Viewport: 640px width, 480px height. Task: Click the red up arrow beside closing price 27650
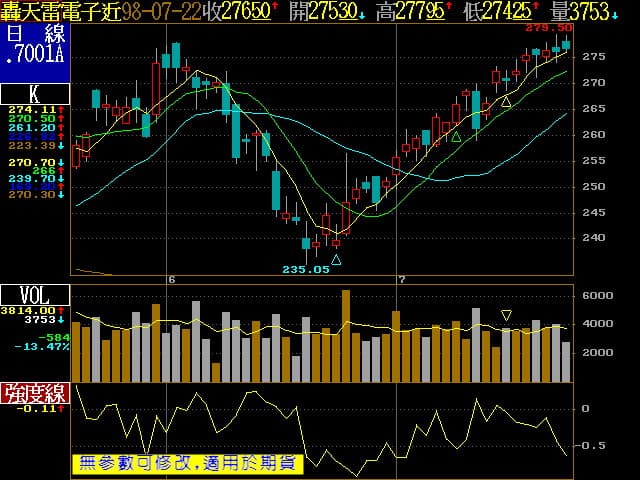point(275,10)
